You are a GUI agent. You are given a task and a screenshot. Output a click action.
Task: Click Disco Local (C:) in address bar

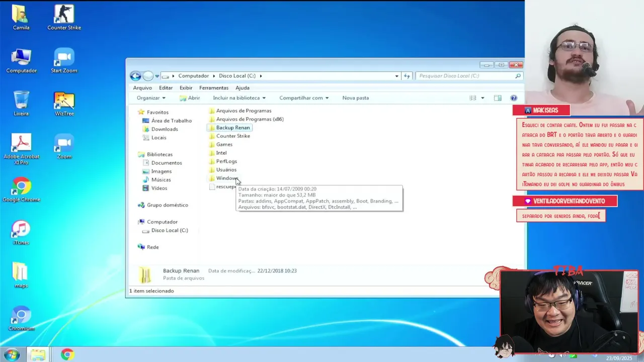(237, 76)
